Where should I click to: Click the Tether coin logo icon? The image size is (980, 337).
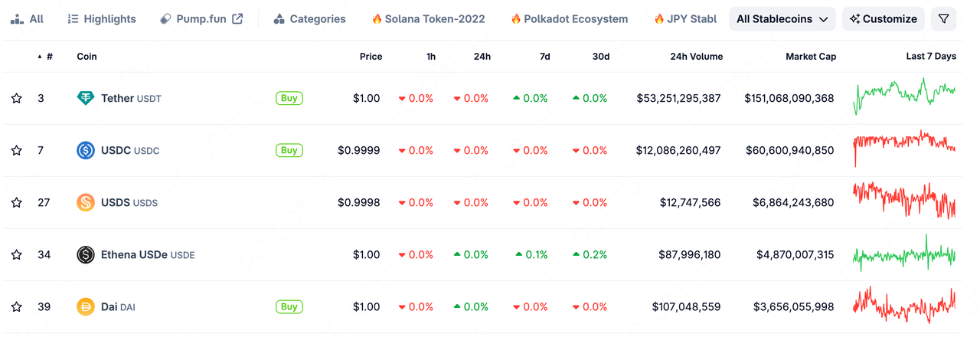tap(86, 98)
